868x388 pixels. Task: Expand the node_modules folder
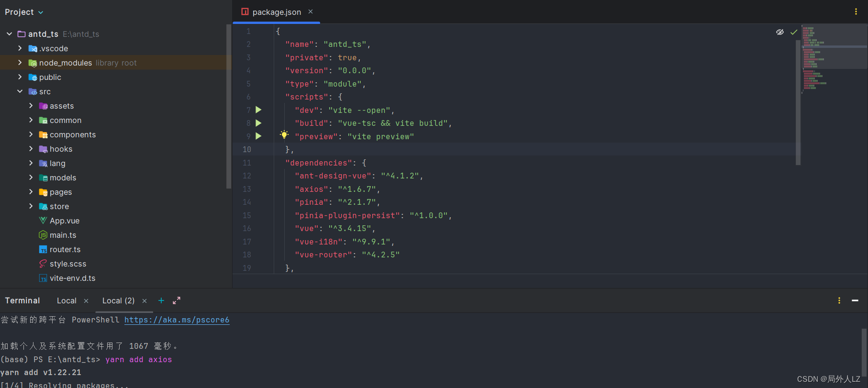click(x=20, y=63)
